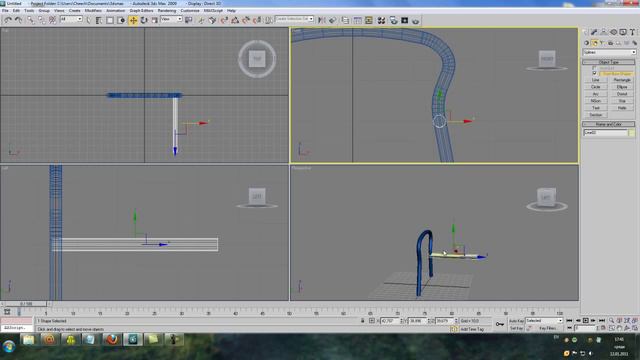Open the Selected key filter dropdown
The width and height of the screenshot is (640, 360).
click(544, 321)
